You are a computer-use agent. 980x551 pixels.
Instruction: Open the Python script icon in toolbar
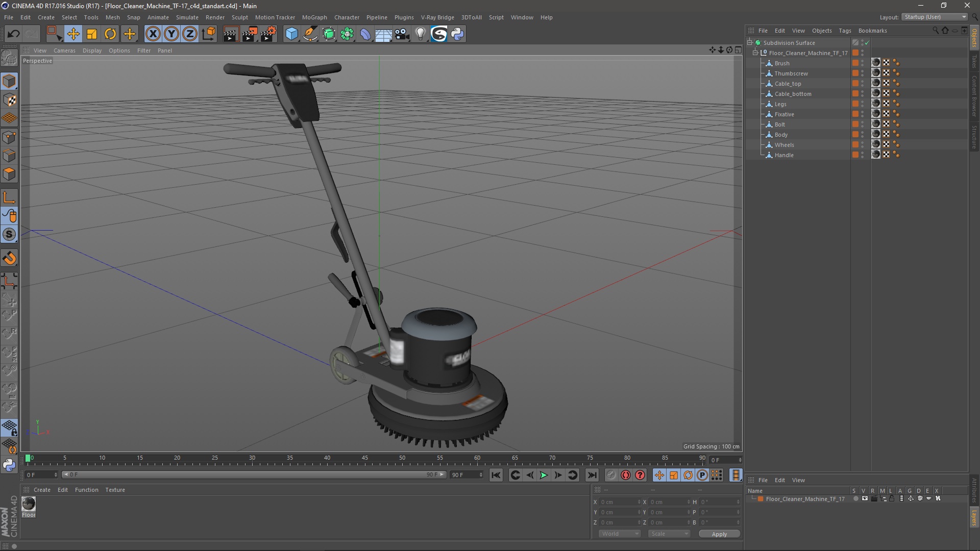[457, 34]
